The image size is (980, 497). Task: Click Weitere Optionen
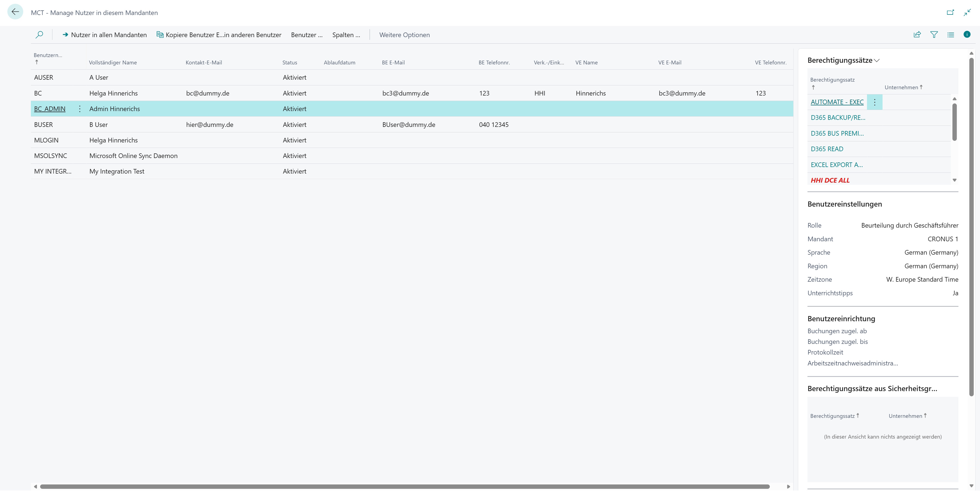404,35
